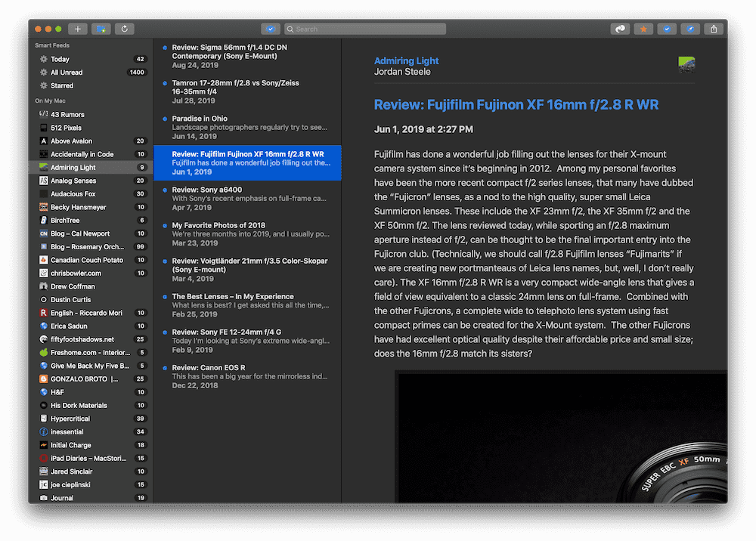The height and width of the screenshot is (541, 756).
Task: Select the H&F feed
Action: coord(91,392)
